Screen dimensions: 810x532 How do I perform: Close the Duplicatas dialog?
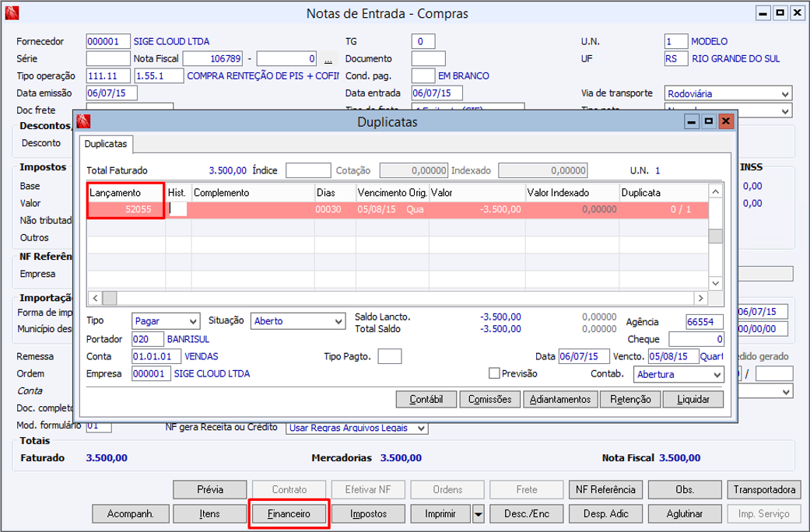click(726, 121)
